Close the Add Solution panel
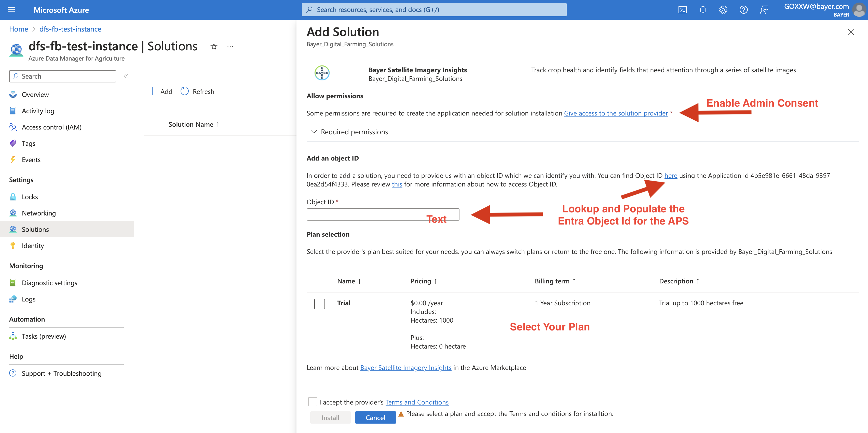The height and width of the screenshot is (433, 868). 851,32
